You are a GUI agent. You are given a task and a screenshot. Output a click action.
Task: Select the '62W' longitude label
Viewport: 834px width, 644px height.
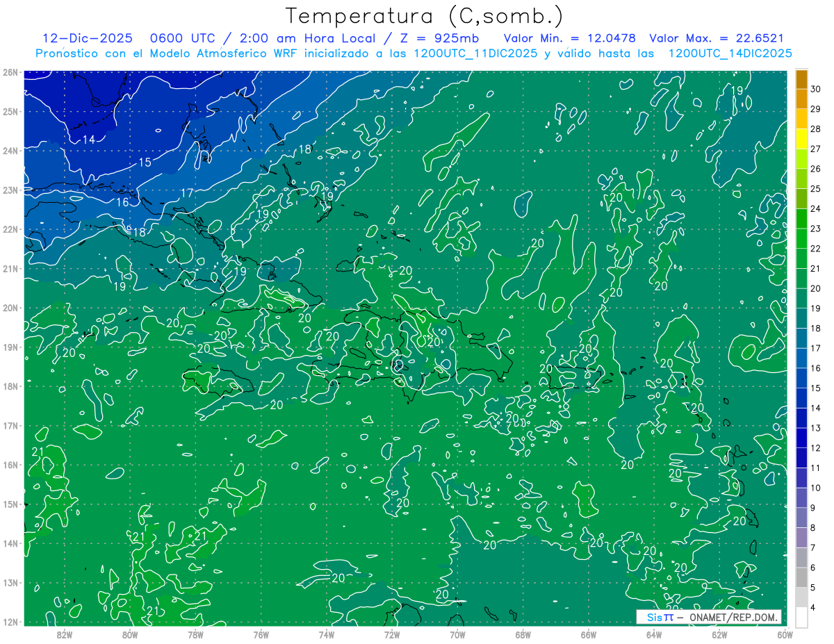point(719,634)
